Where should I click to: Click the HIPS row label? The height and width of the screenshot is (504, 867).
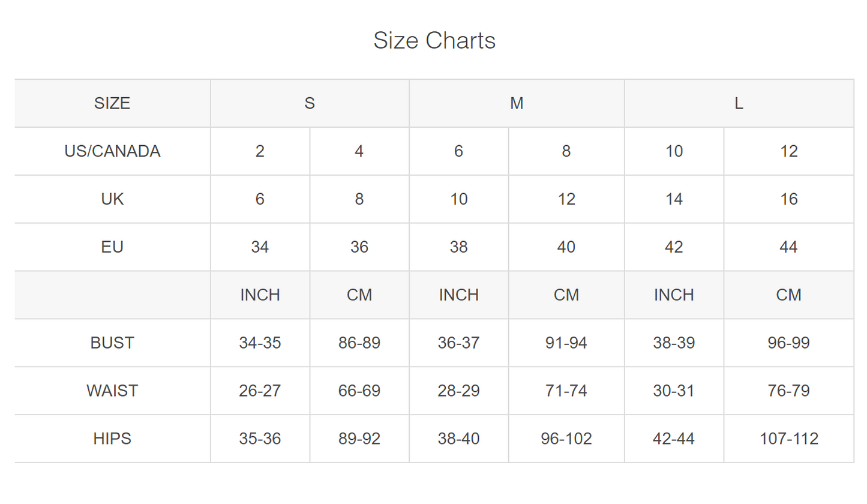click(x=112, y=439)
